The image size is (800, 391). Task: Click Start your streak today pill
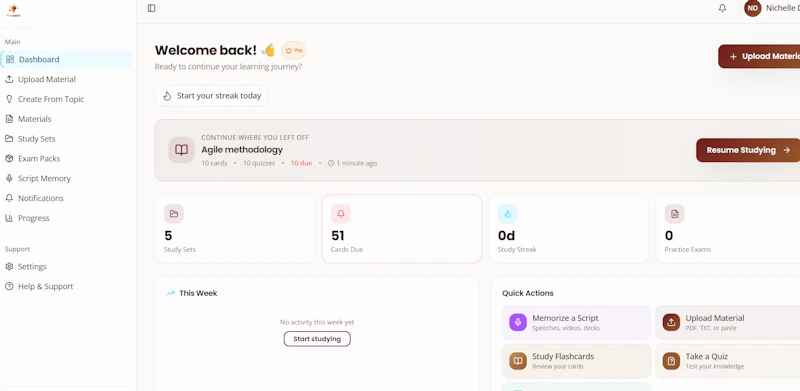[x=212, y=96]
